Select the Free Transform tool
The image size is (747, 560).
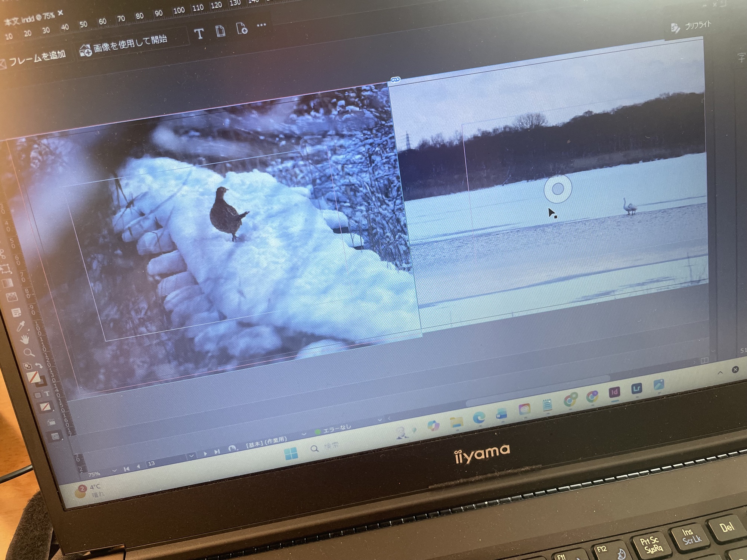[5, 268]
